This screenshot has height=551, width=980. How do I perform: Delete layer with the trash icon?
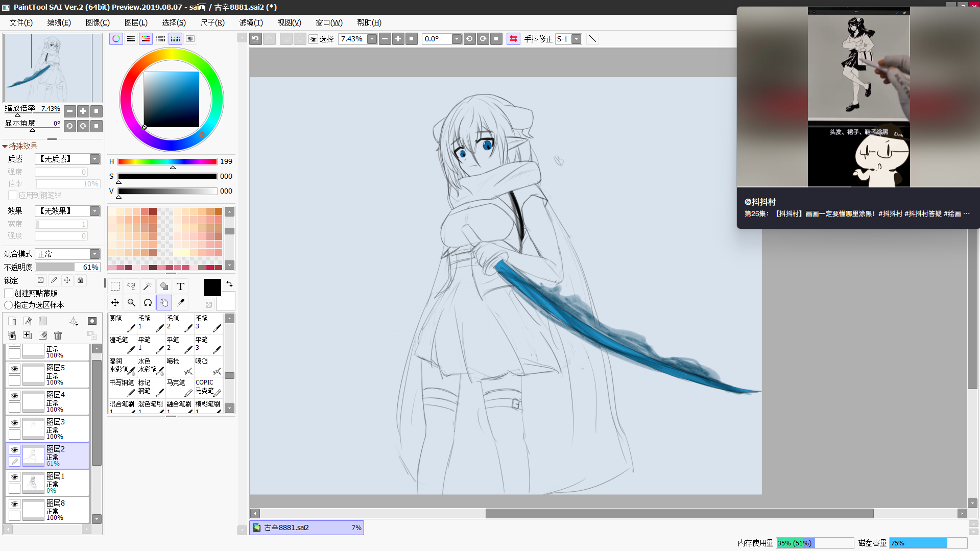(x=58, y=336)
